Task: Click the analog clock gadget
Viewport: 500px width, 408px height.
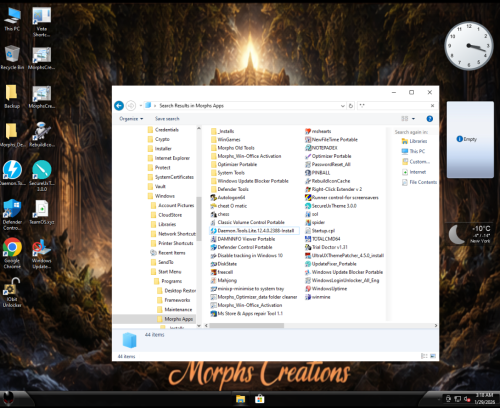Action: tap(469, 46)
